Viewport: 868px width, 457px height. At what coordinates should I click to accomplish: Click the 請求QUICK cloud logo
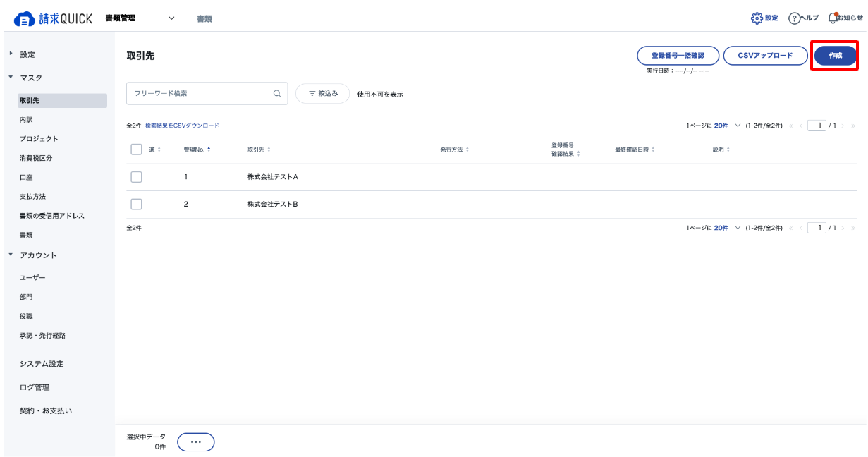tap(25, 19)
